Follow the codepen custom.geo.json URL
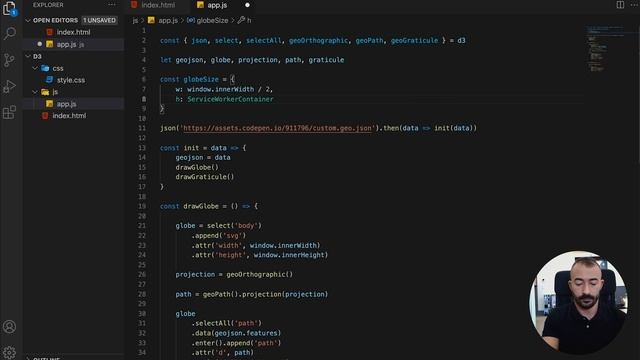 click(x=278, y=128)
